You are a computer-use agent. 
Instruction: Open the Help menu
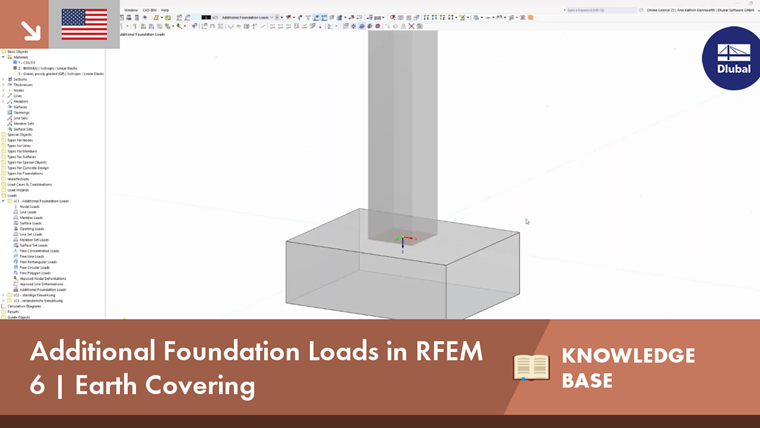pos(165,10)
